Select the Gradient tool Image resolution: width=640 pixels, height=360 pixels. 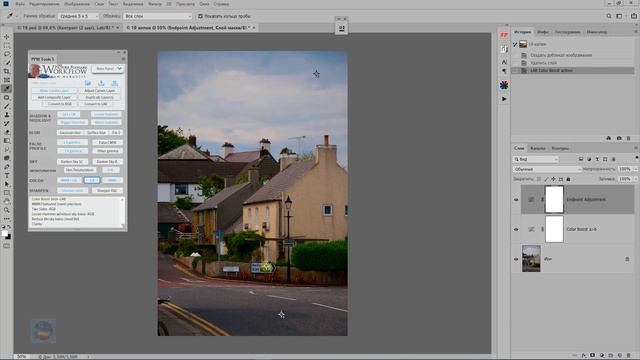point(7,141)
